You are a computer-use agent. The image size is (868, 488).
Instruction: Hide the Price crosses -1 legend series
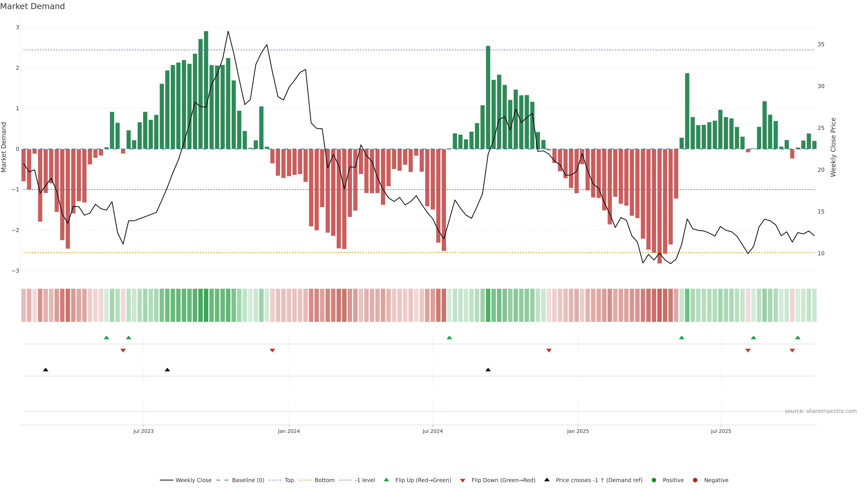599,480
